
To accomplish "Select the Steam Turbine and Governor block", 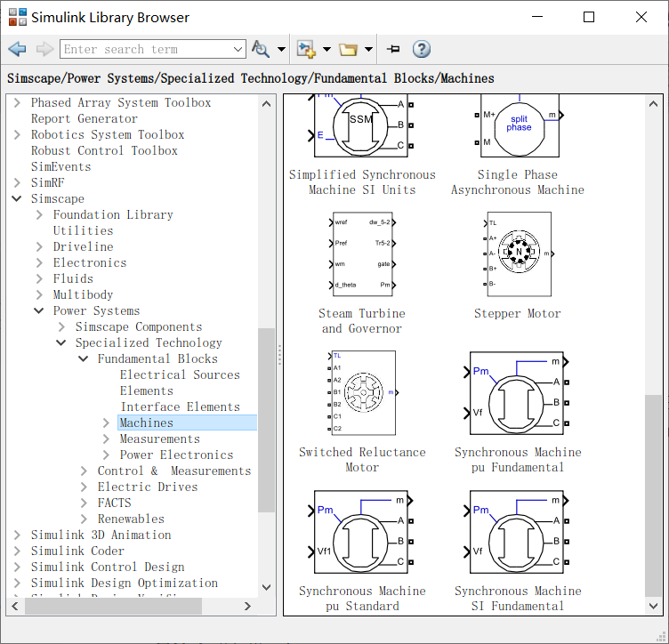I will click(361, 254).
